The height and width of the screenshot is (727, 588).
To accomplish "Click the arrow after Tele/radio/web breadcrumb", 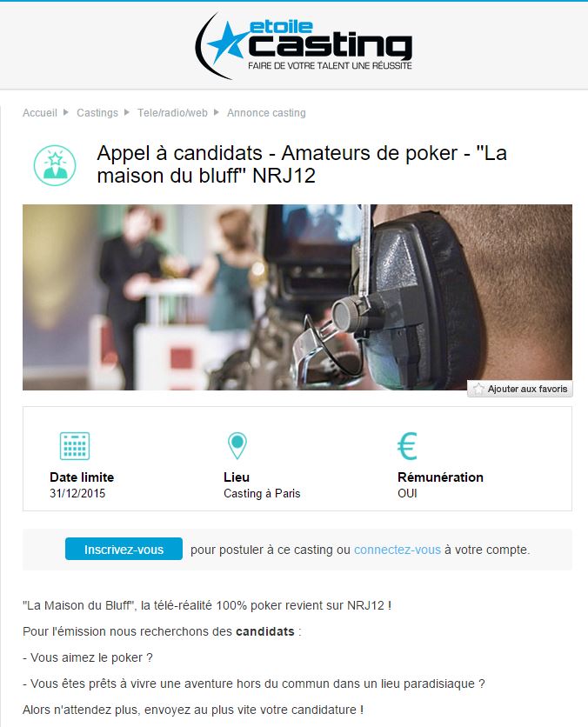I will coord(216,112).
